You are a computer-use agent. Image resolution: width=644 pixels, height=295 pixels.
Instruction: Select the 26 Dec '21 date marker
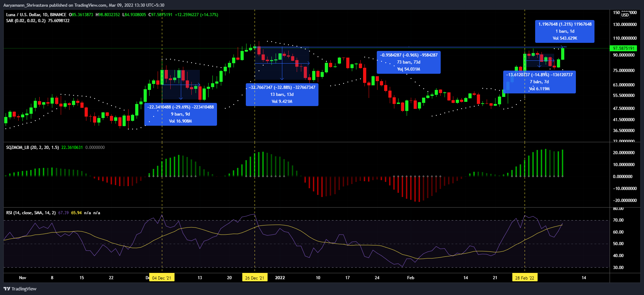tap(255, 278)
